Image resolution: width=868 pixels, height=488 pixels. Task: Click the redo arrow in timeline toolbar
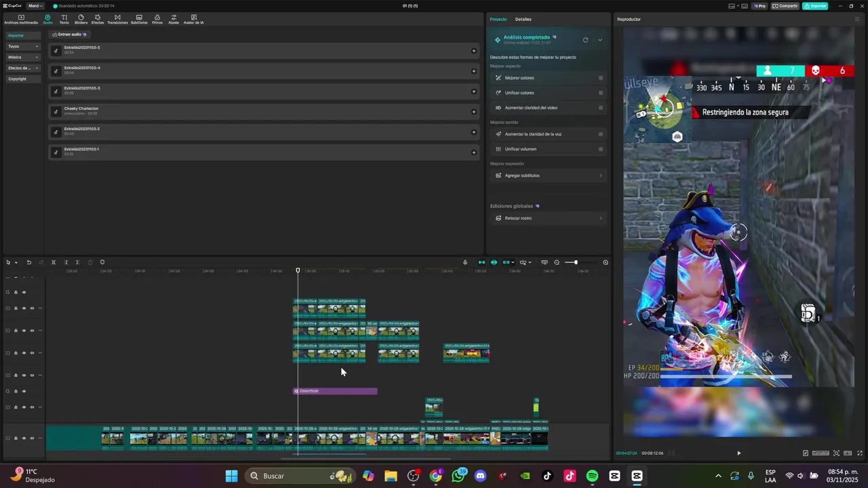(41, 262)
